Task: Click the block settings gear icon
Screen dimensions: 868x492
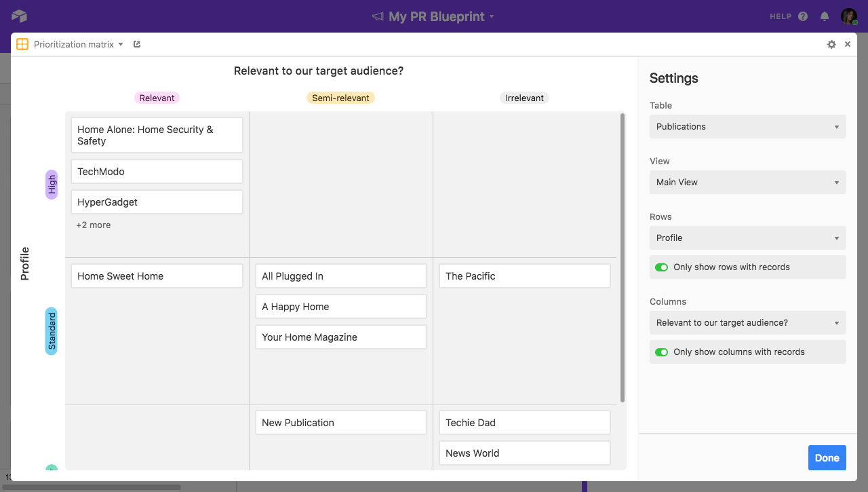Action: [831, 44]
